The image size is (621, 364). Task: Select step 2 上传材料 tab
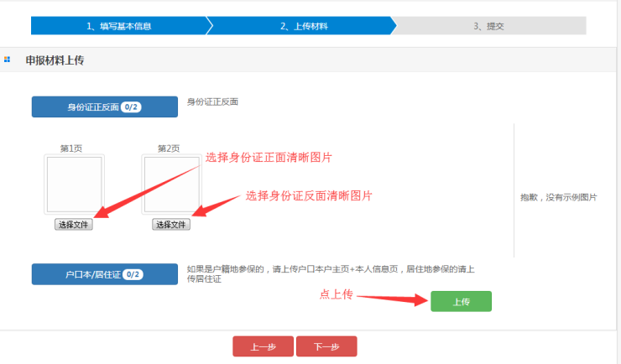point(301,26)
